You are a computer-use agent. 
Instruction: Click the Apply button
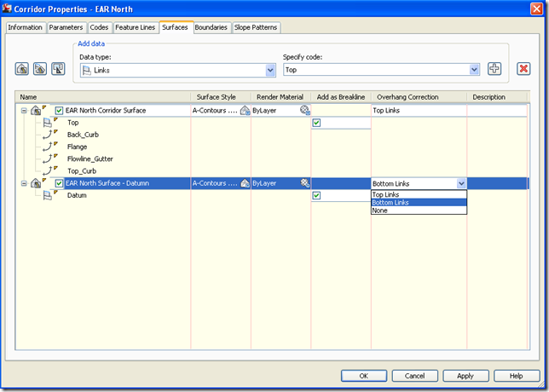(x=465, y=376)
